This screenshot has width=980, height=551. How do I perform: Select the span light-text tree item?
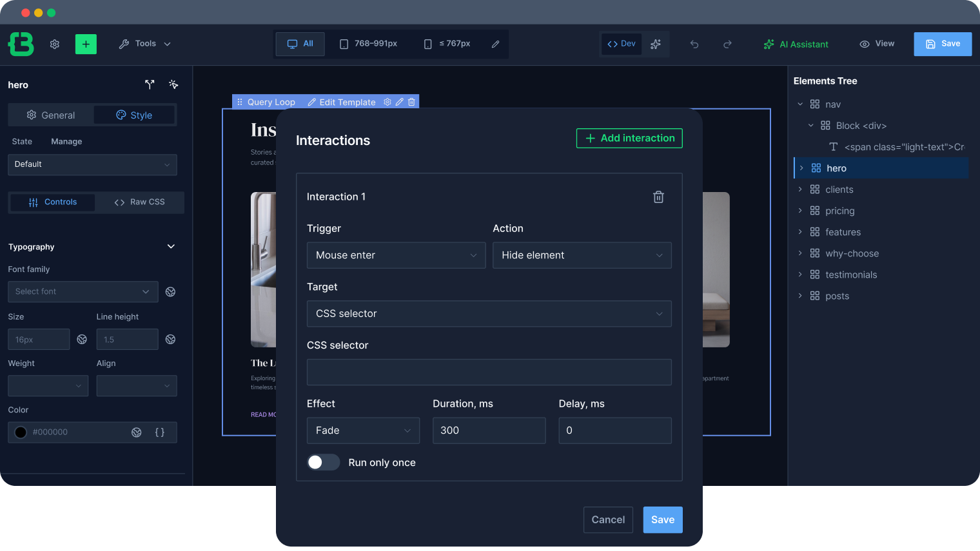896,147
